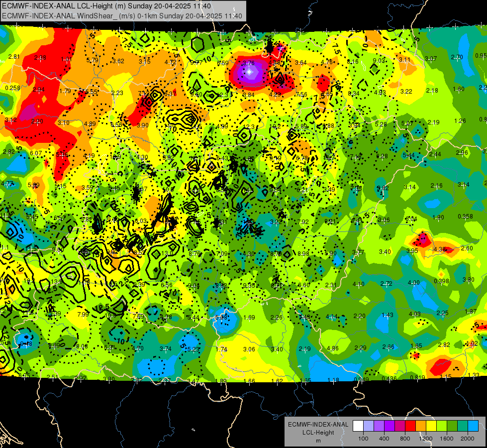
Task: Pick the lime yellow-green legend swatch
Action: (442, 426)
